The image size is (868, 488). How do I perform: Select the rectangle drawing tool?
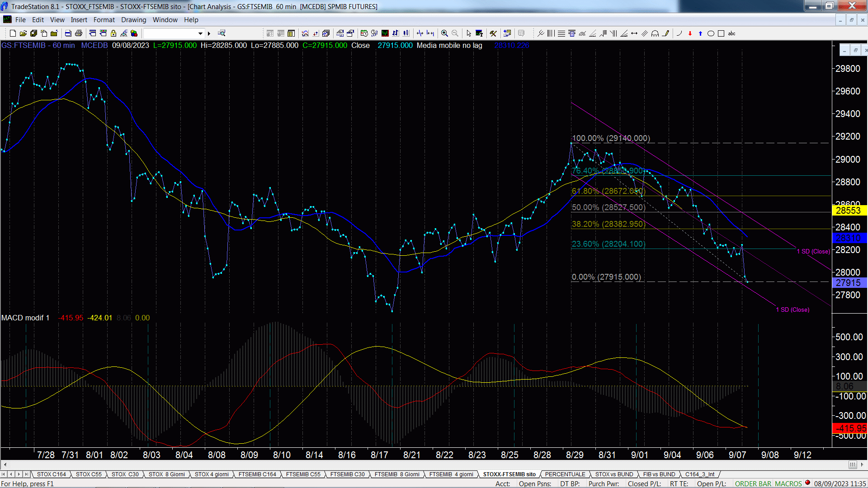point(721,33)
